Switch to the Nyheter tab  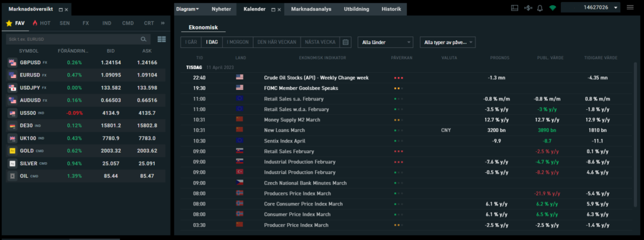[221, 9]
